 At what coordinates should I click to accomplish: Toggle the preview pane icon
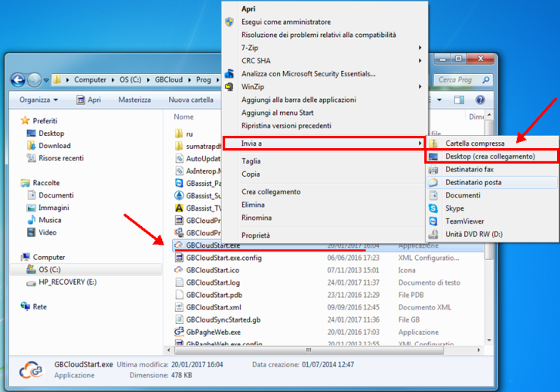point(459,100)
